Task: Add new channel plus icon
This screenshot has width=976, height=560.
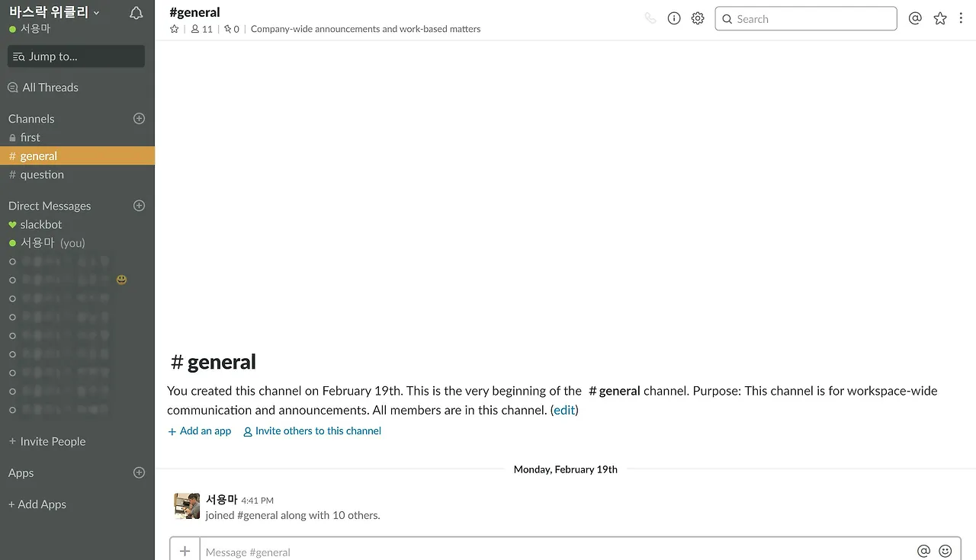Action: click(139, 118)
